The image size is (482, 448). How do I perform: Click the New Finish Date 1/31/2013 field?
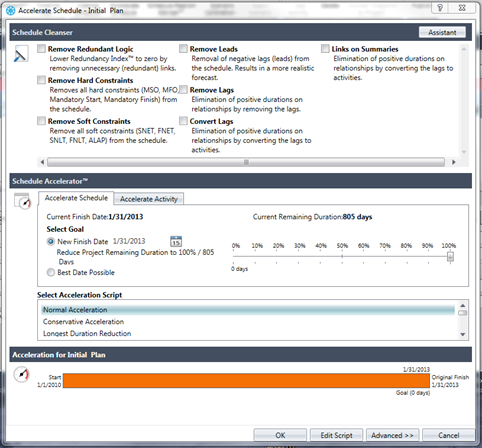129,241
